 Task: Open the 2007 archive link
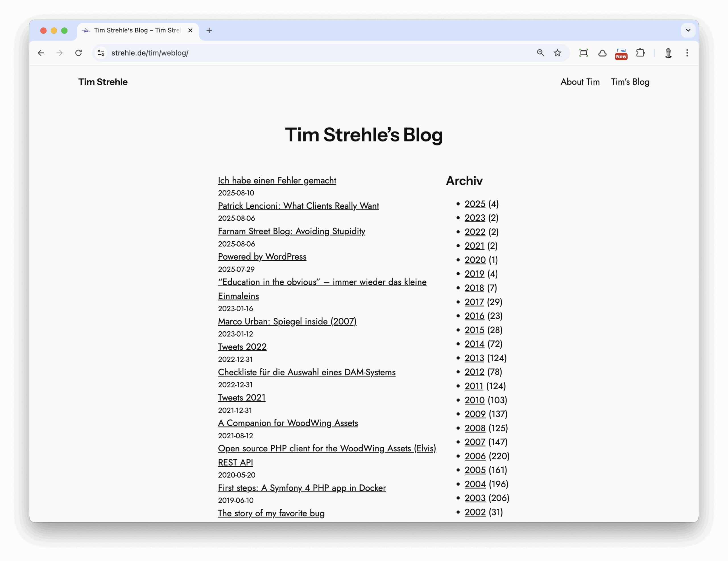475,442
